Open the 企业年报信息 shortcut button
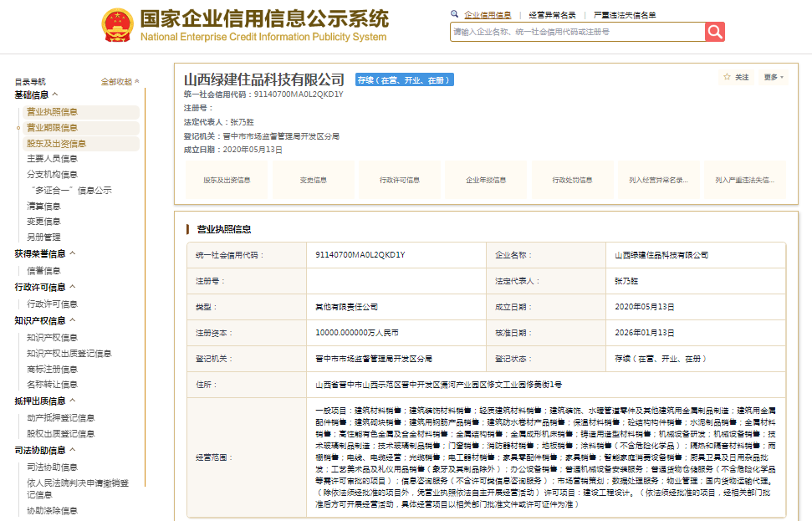Image resolution: width=812 pixels, height=521 pixels. (487, 180)
